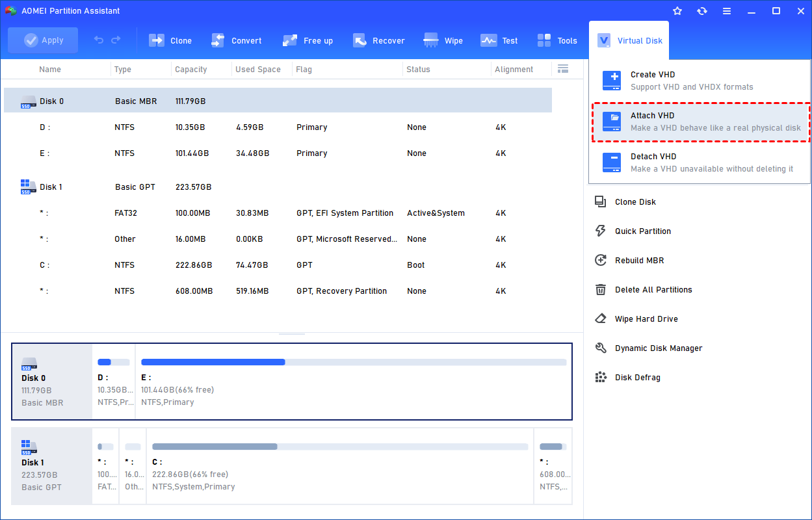Screen dimensions: 812x520
Task: Open the Wipe tool
Action: pyautogui.click(x=431, y=40)
